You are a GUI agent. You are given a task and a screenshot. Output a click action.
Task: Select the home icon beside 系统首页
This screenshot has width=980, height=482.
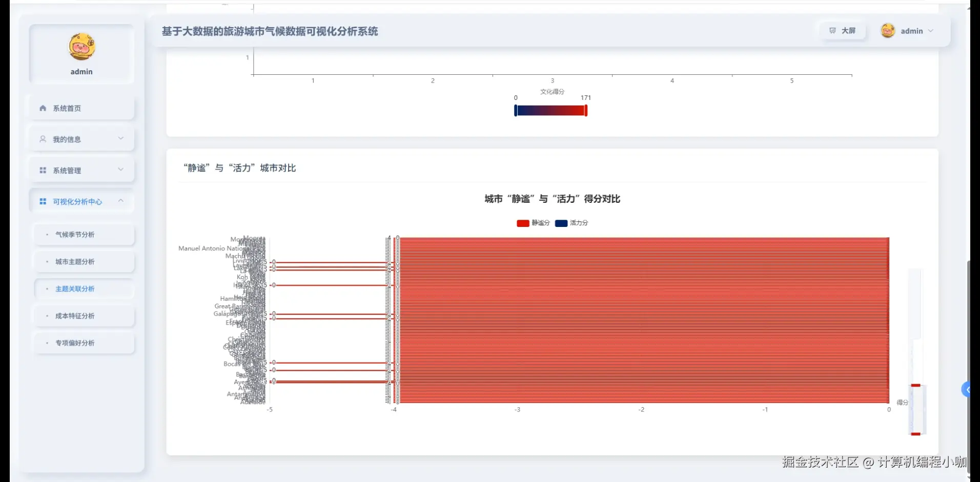coord(43,108)
